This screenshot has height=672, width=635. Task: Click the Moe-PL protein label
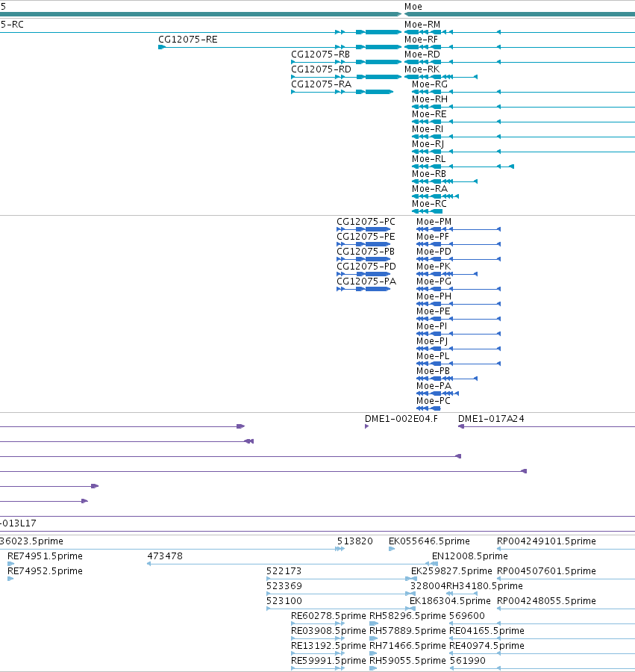pyautogui.click(x=433, y=356)
